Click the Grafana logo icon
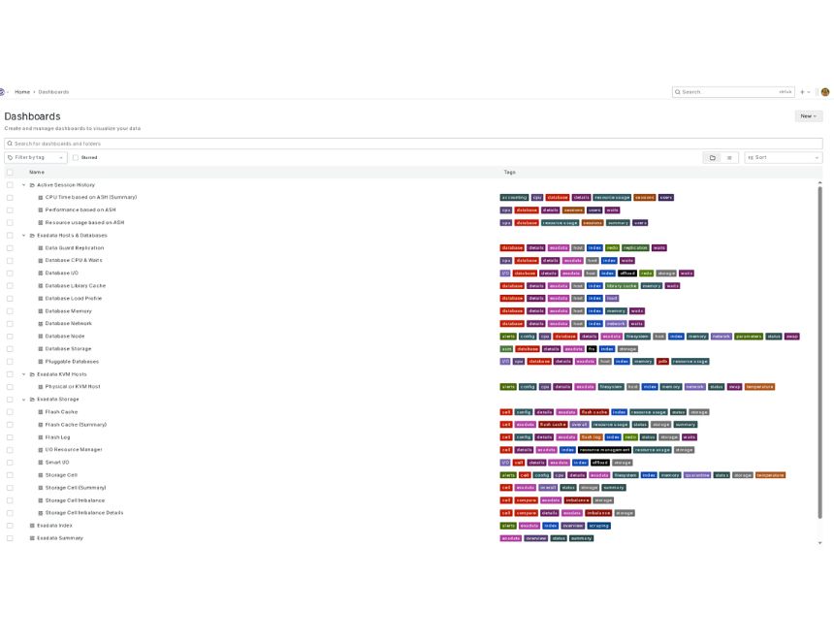 pos(3,92)
